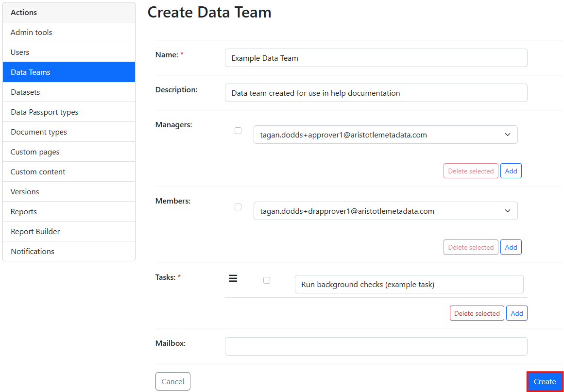564x392 pixels.
Task: Click Add under the Members section
Action: (511, 247)
